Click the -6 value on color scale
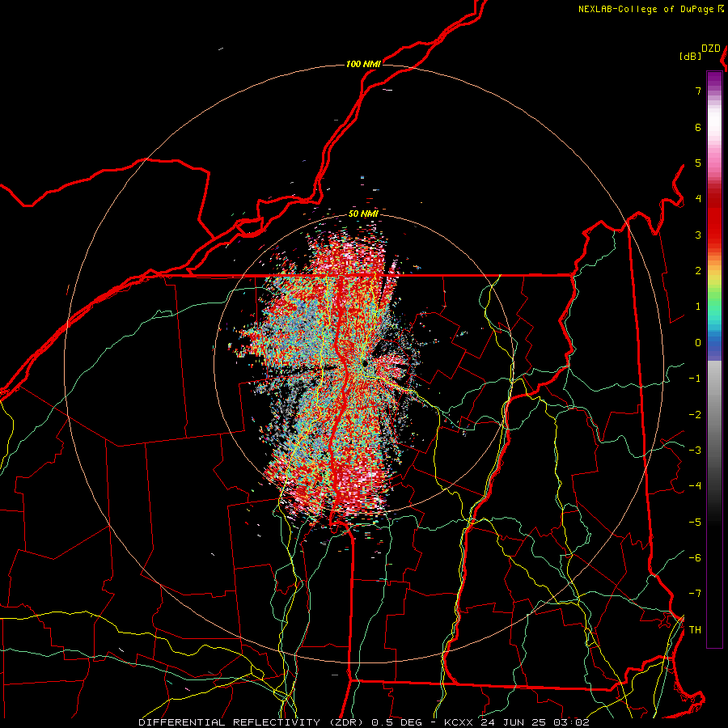Screen dimensions: 728x728 pos(695,558)
